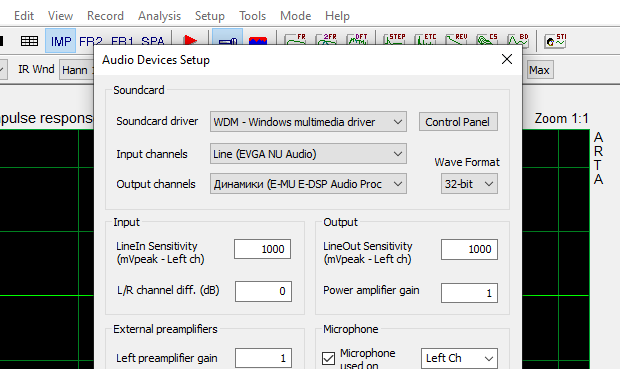The height and width of the screenshot is (369, 620).
Task: Open the 2FR analysis icon
Action: coord(326,39)
